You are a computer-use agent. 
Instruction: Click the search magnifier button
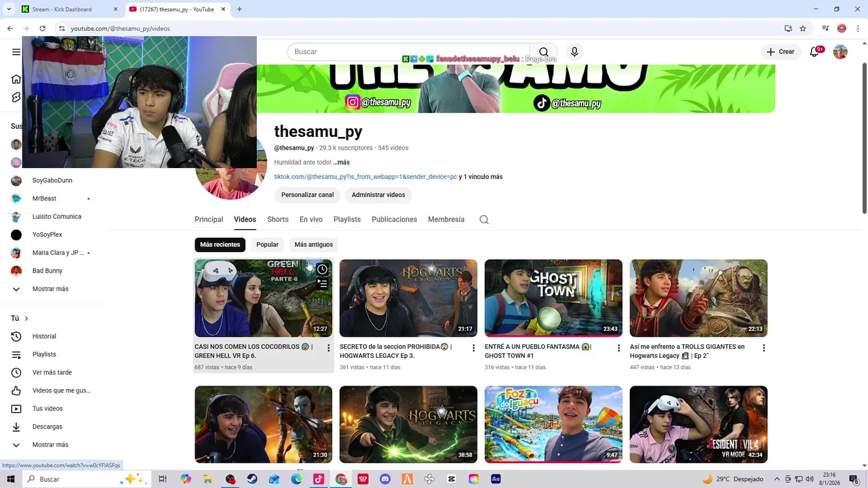coord(543,52)
